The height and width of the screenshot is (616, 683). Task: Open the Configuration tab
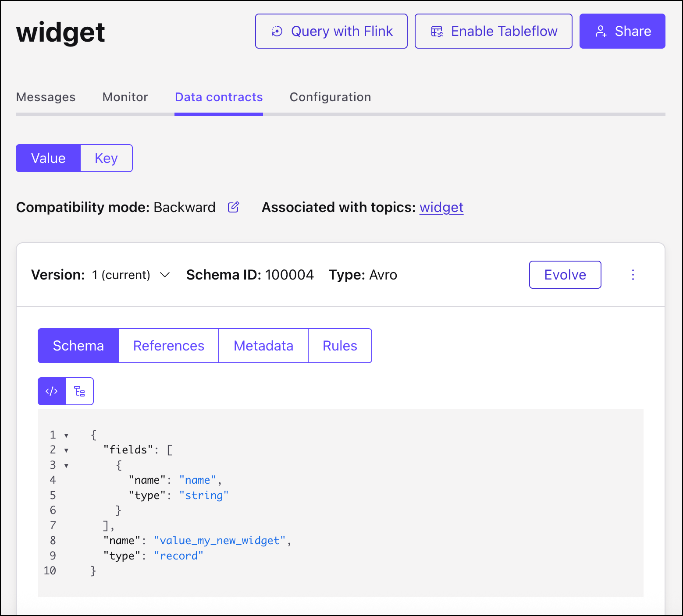coord(330,97)
